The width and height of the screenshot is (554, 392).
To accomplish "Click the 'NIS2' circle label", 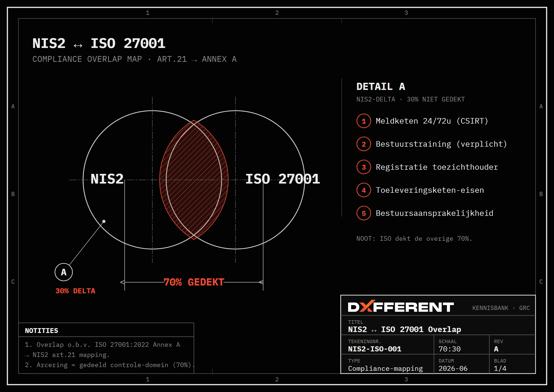I will tap(107, 179).
